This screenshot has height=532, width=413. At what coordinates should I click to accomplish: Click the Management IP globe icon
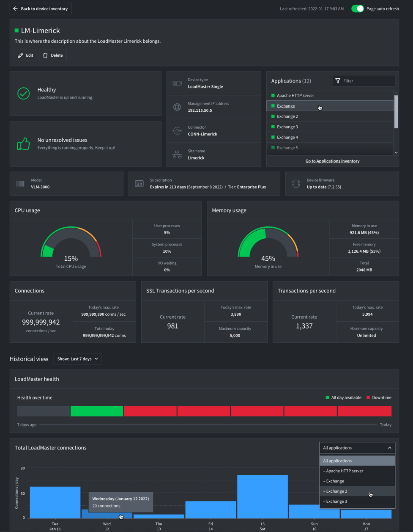point(177,107)
